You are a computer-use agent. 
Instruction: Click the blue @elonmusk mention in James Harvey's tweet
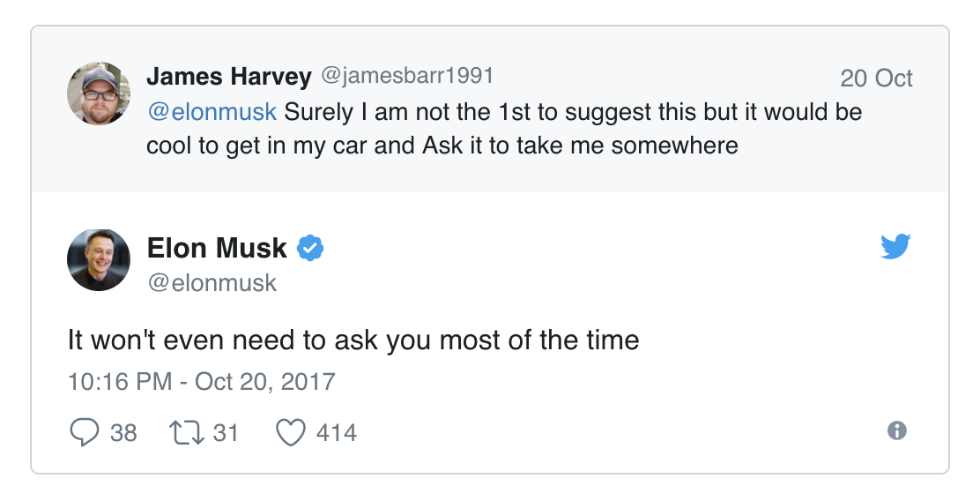pyautogui.click(x=212, y=112)
